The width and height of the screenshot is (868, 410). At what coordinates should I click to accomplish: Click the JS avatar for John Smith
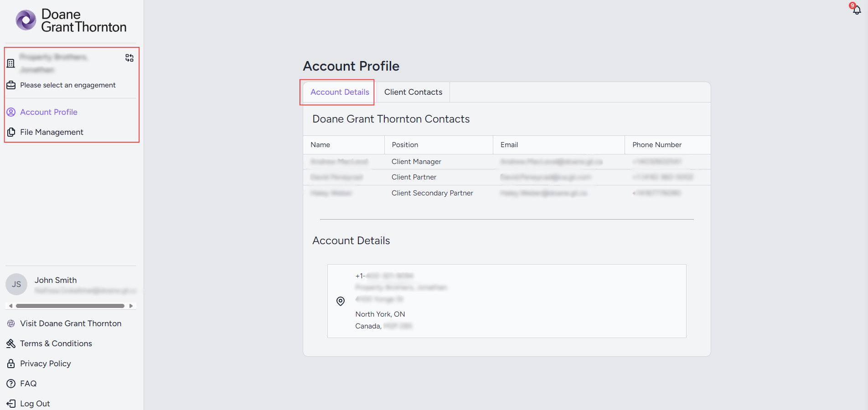click(16, 284)
